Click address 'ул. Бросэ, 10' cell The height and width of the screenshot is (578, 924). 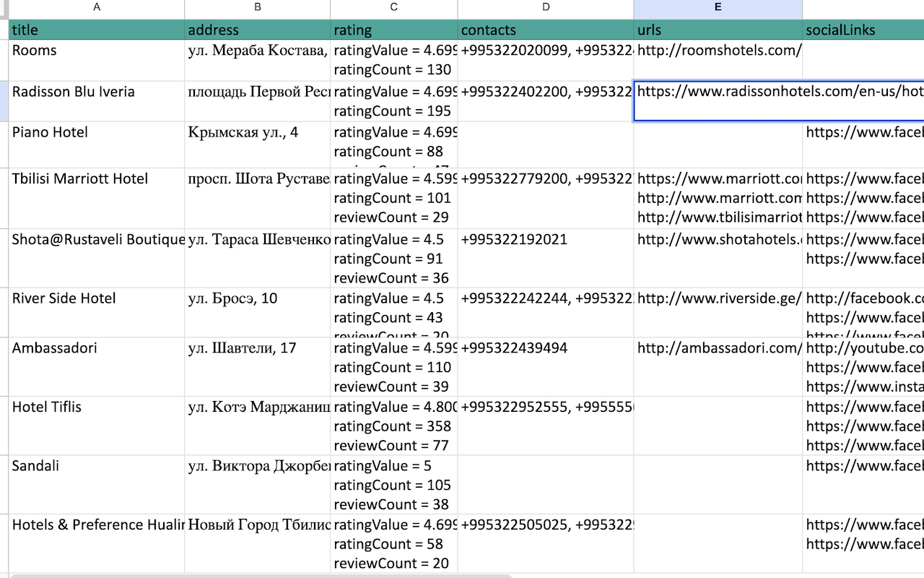258,312
